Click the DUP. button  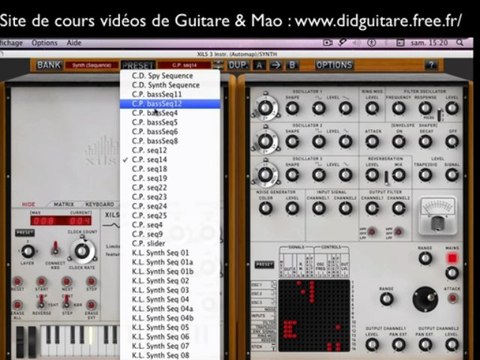pyautogui.click(x=238, y=65)
